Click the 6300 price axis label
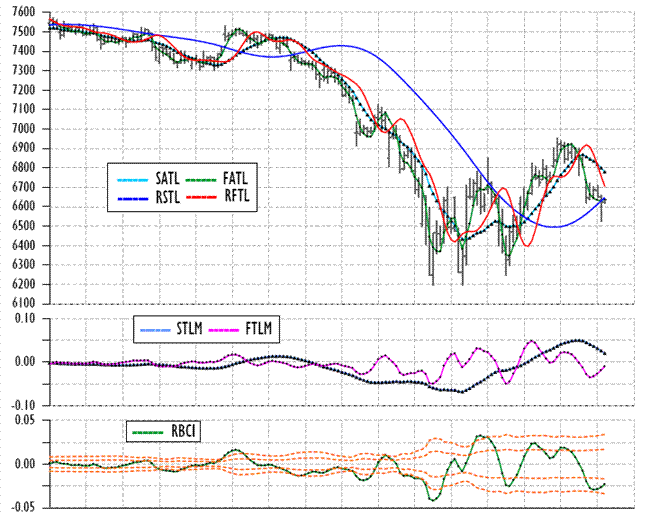The image size is (650, 515). (x=24, y=265)
